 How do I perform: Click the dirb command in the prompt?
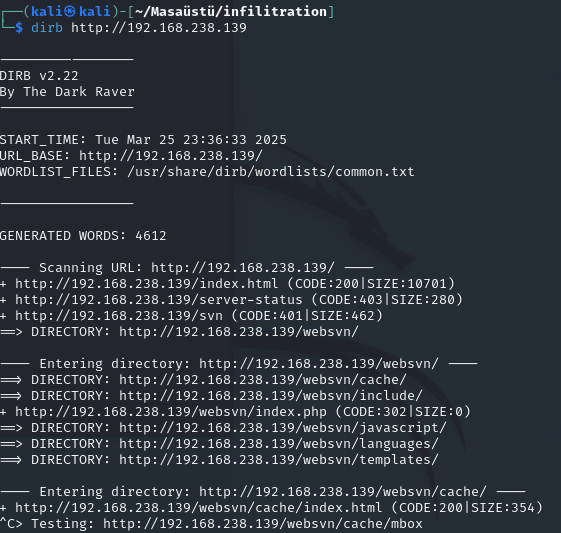click(47, 28)
